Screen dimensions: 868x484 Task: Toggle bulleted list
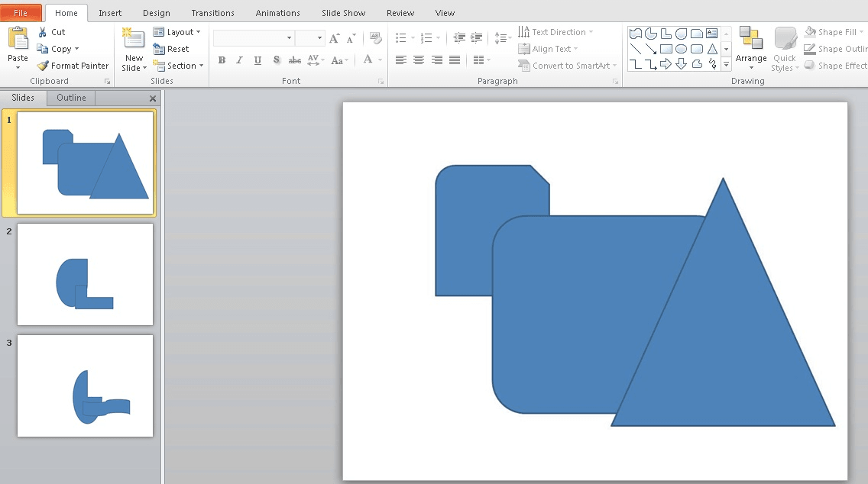click(x=401, y=38)
